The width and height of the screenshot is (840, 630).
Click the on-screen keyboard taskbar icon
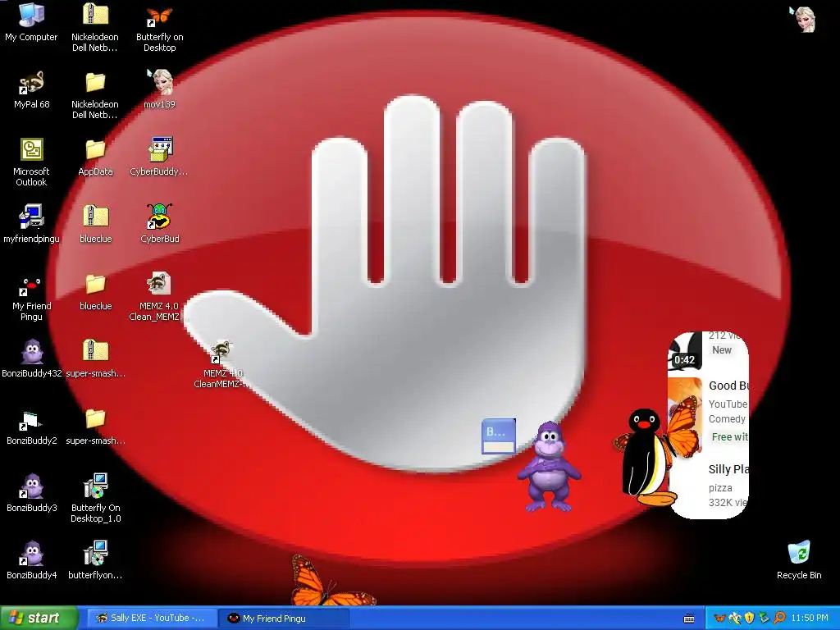click(x=689, y=619)
